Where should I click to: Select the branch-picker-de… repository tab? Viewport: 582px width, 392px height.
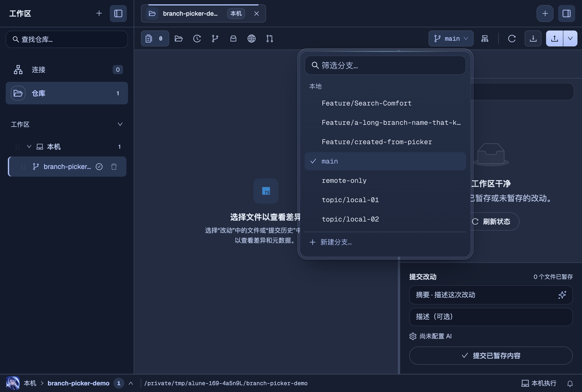click(x=203, y=13)
